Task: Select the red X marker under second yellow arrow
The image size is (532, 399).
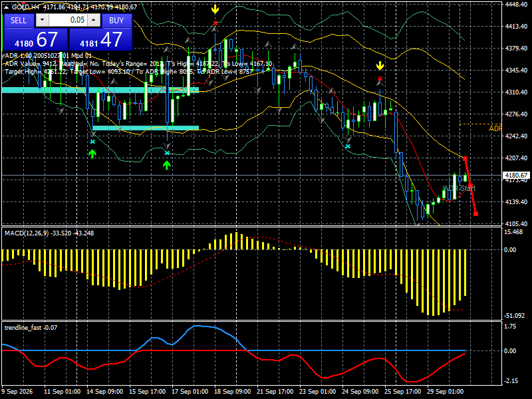Action: pos(380,79)
